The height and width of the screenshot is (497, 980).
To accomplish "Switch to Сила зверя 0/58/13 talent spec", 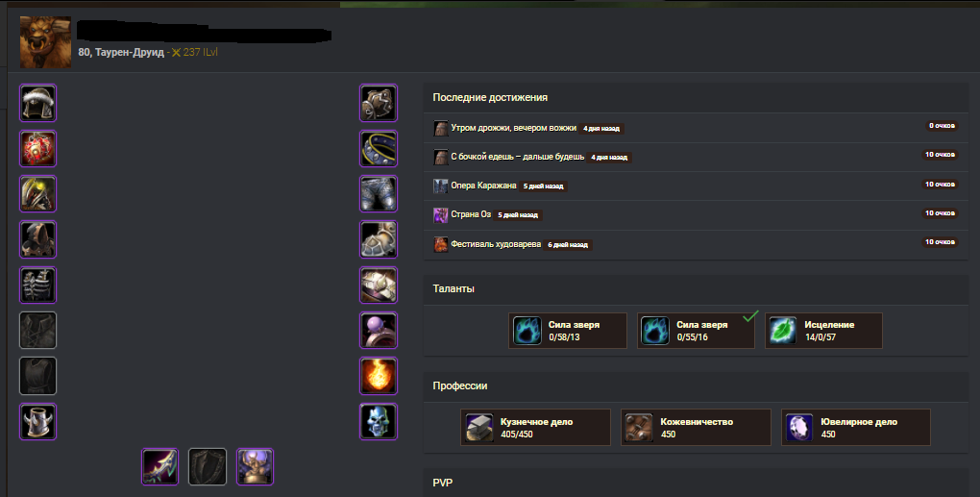I will (x=568, y=331).
